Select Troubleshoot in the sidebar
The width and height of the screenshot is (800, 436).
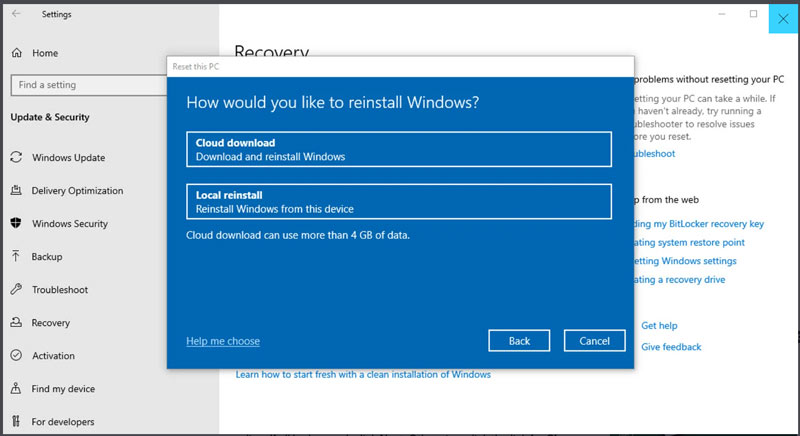60,290
